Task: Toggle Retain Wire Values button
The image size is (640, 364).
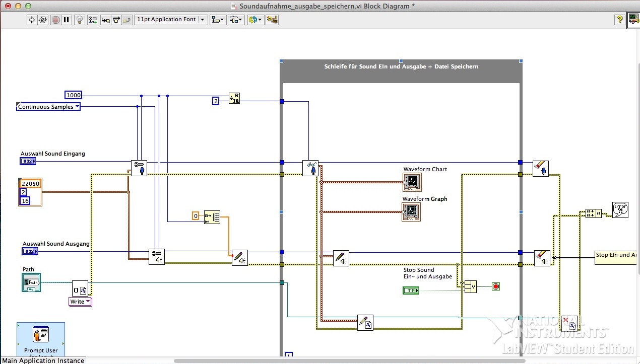Action: click(93, 20)
